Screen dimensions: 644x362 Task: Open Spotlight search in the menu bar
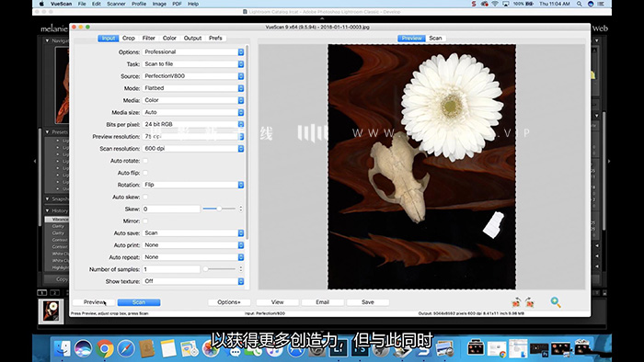pyautogui.click(x=579, y=4)
